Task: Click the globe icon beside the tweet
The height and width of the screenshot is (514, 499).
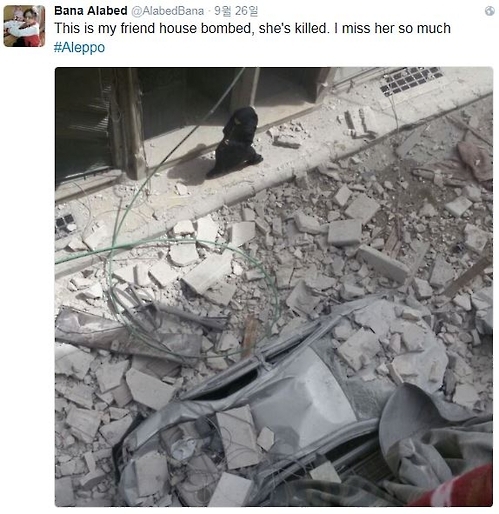Action: 489,11
